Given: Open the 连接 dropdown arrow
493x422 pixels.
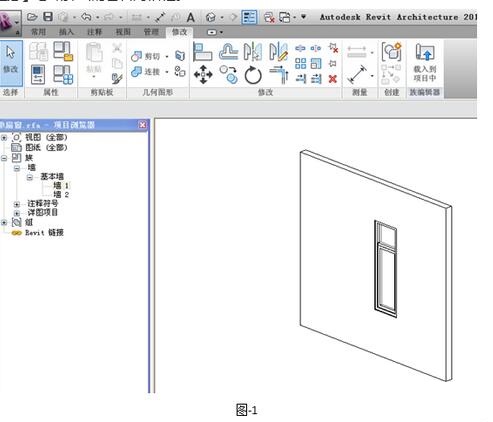Looking at the screenshot, I should (167, 72).
